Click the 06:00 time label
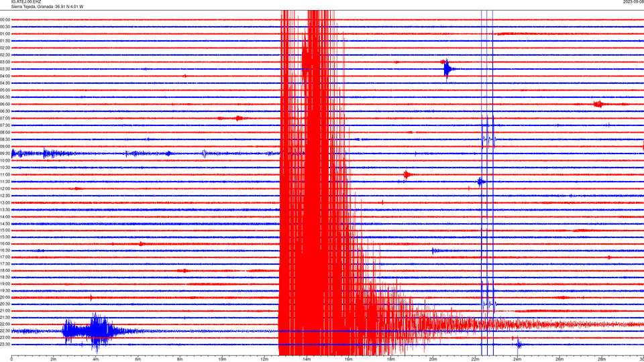The height and width of the screenshot is (362, 644). pos(5,105)
